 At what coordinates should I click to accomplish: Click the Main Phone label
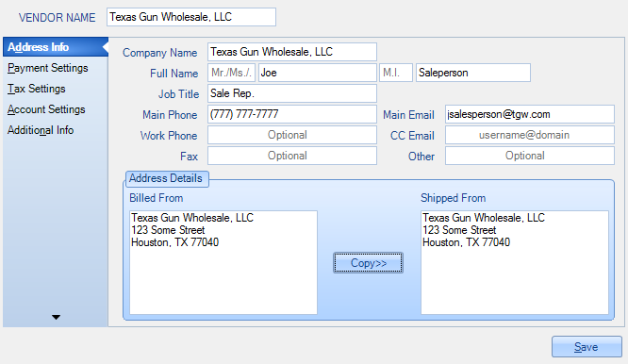pyautogui.click(x=170, y=115)
